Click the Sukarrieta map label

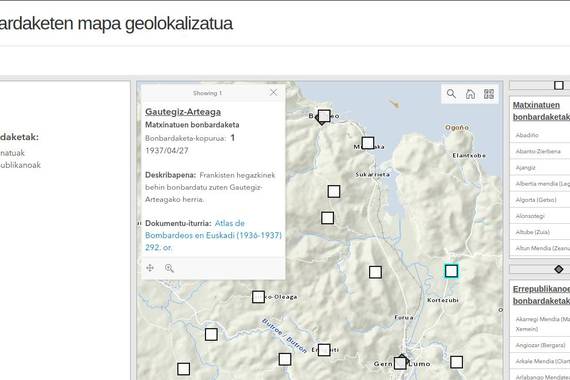point(373,175)
